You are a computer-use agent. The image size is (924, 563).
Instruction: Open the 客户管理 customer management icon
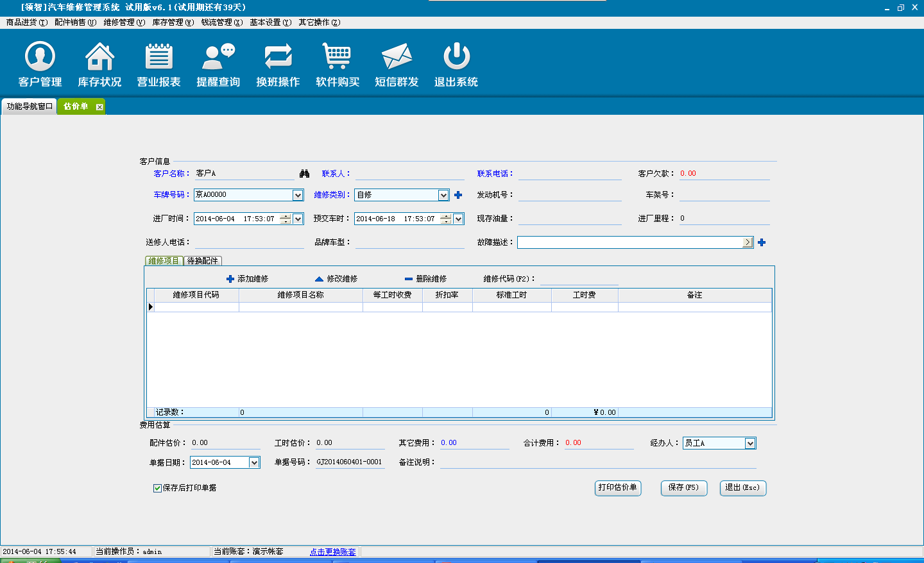click(x=40, y=57)
